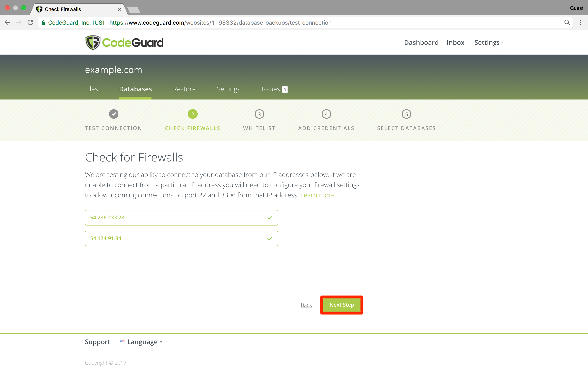The width and height of the screenshot is (588, 367).
Task: Click the Learn more link
Action: click(x=317, y=195)
